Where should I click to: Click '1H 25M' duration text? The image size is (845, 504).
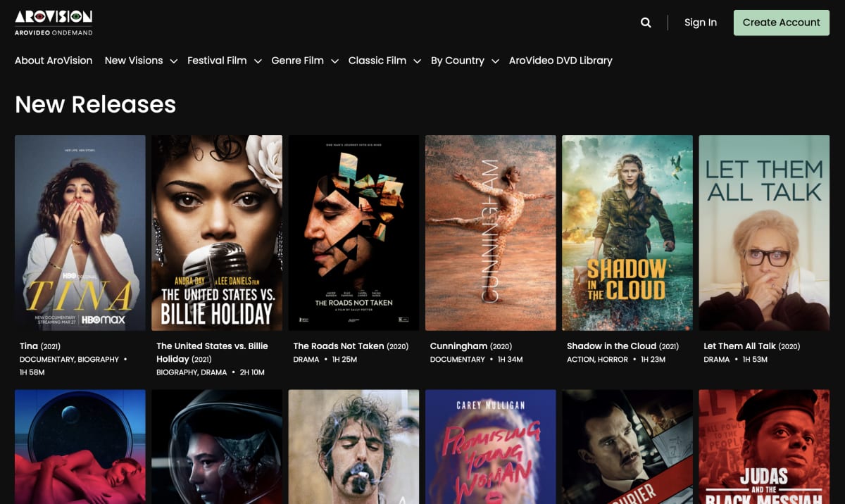click(345, 360)
